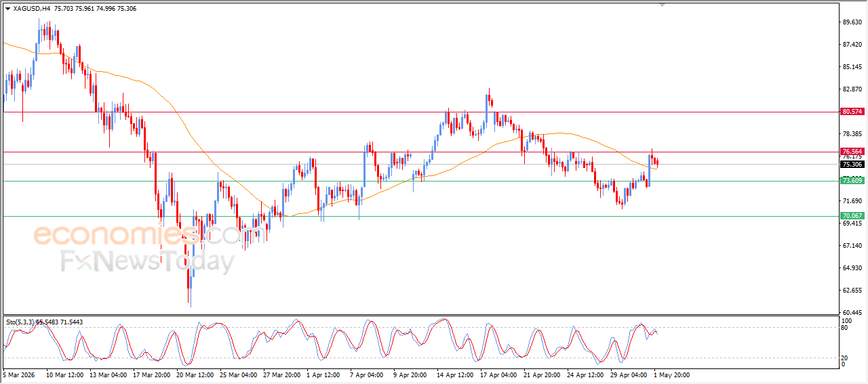The width and height of the screenshot is (868, 384).
Task: Select the green 73.609 price level tag
Action: coord(852,180)
